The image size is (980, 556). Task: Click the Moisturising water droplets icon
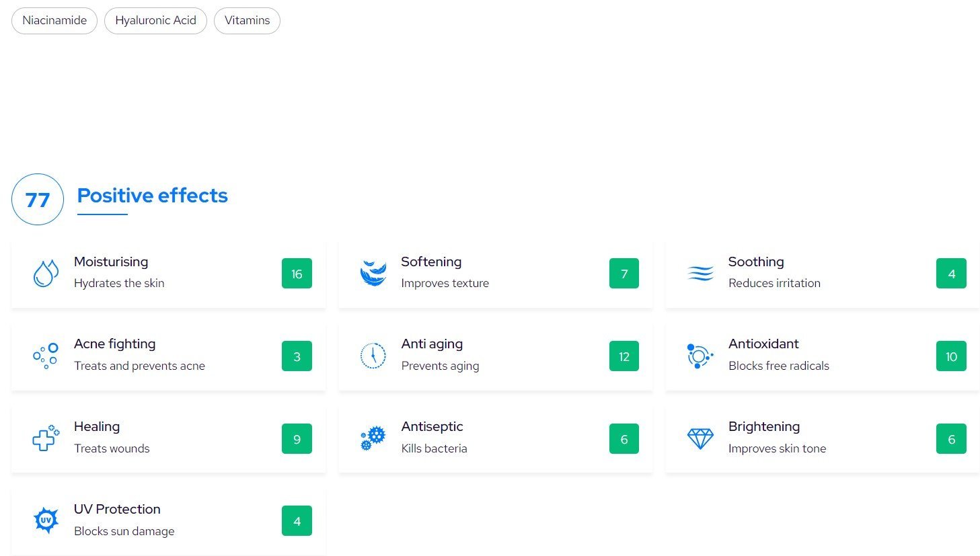click(46, 274)
